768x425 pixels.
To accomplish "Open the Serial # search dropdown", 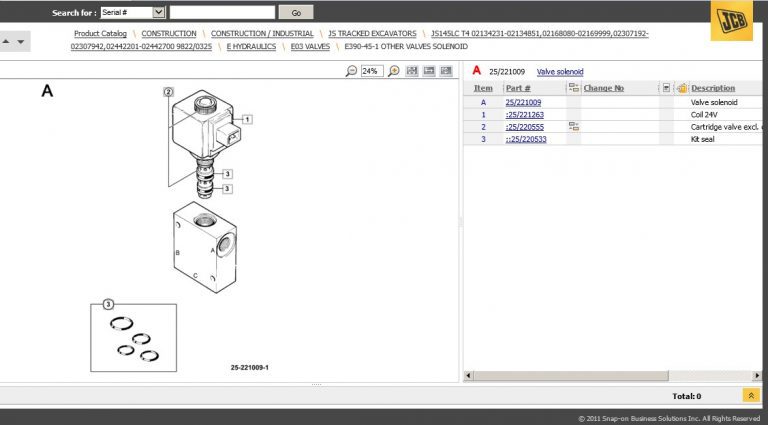I will [x=159, y=12].
